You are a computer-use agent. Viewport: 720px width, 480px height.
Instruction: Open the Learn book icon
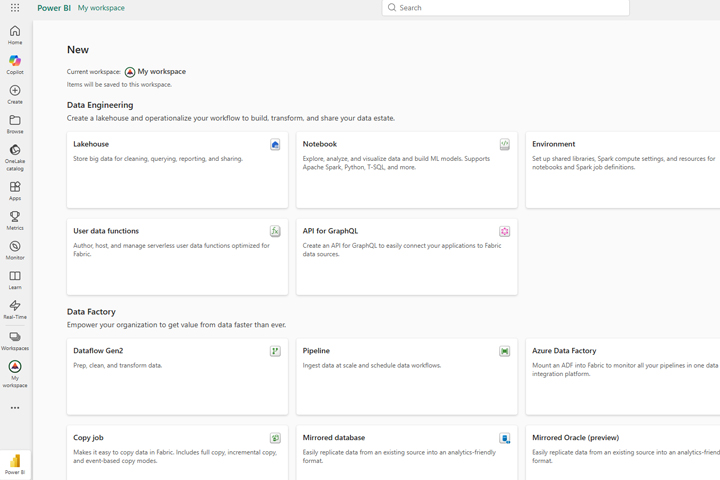pyautogui.click(x=15, y=280)
